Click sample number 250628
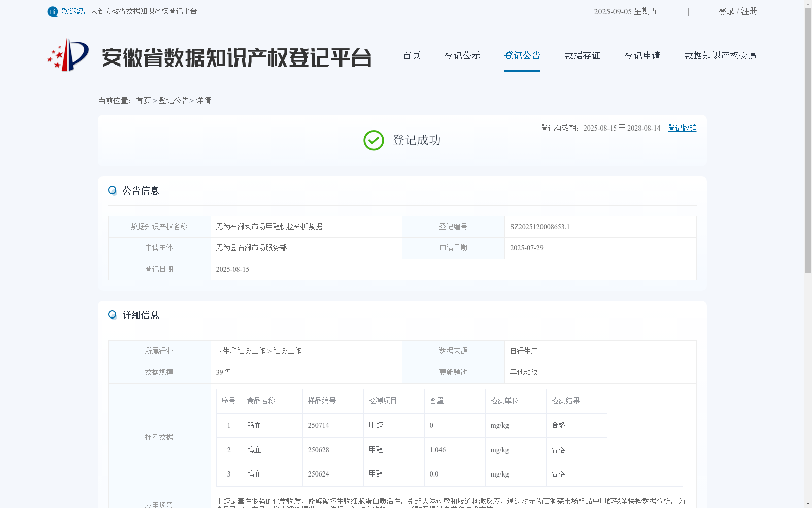This screenshot has height=508, width=812. (318, 450)
